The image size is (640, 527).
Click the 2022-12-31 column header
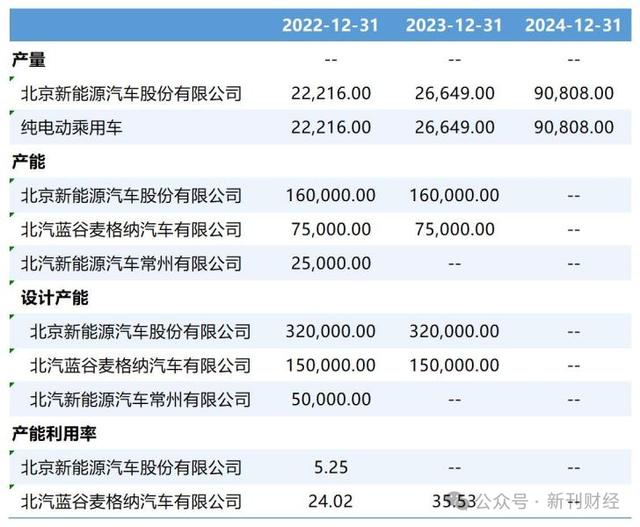coord(331,25)
